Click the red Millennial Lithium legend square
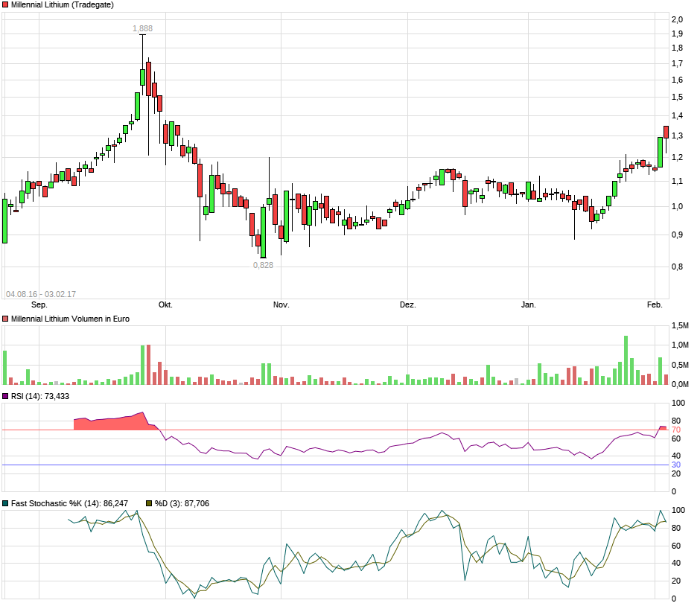This screenshot has height=606, width=700. [6, 5]
